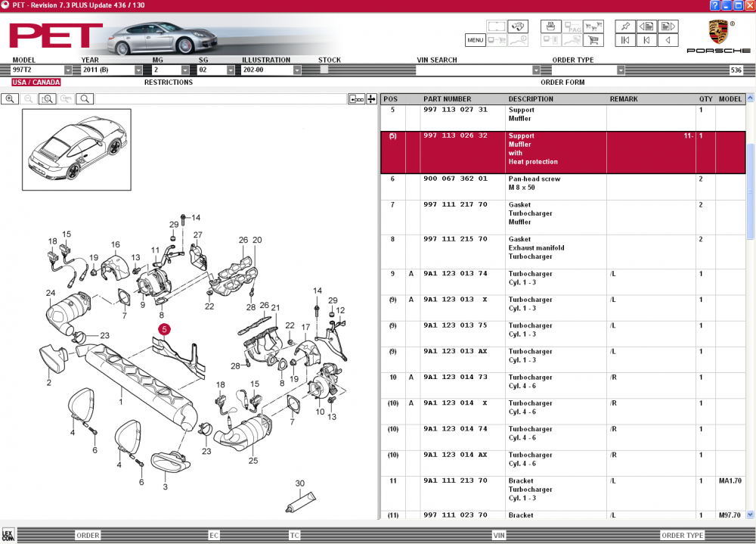Image resolution: width=756 pixels, height=544 pixels.
Task: Click the zoom in magnifier icon
Action: pos(11,98)
